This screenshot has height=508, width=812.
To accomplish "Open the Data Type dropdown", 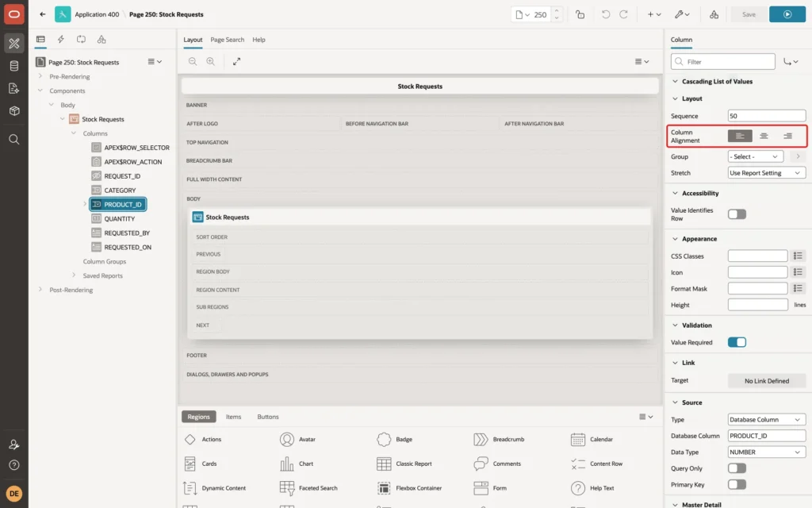I will pos(767,452).
